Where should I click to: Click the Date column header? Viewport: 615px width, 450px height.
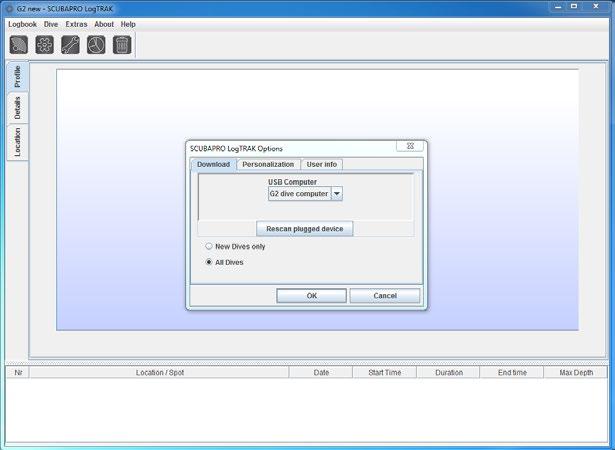(x=321, y=372)
